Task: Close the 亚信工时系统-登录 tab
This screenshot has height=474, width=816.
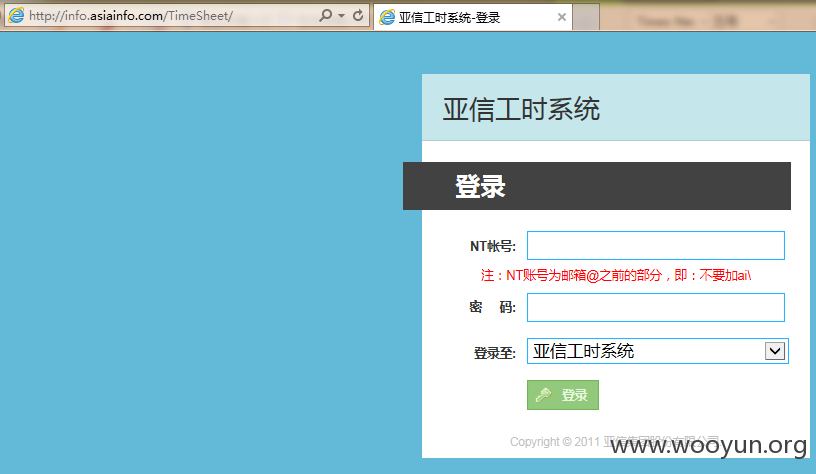Action: coord(562,17)
